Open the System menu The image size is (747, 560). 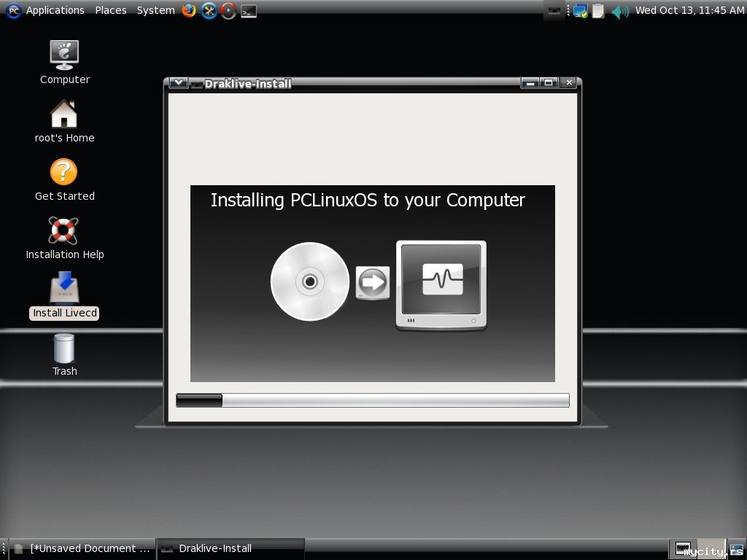point(156,10)
